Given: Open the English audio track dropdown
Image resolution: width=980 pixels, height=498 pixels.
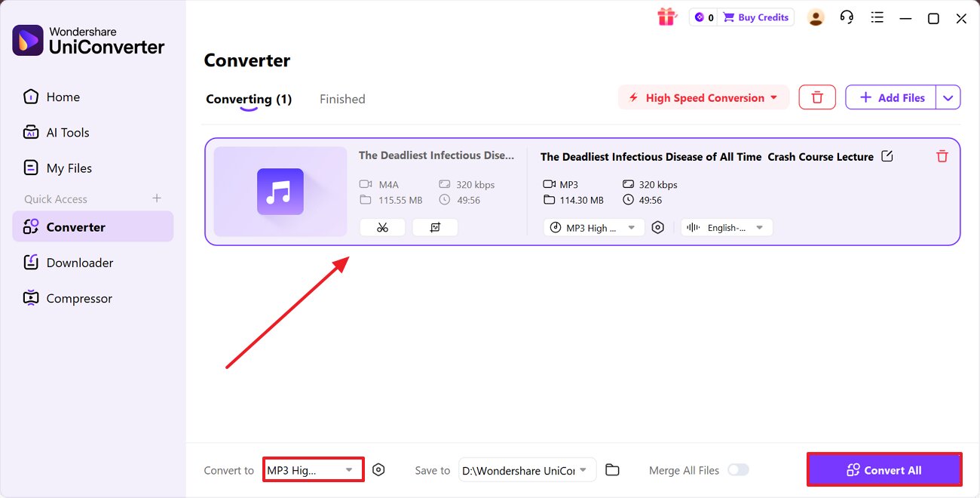Looking at the screenshot, I should [x=727, y=227].
